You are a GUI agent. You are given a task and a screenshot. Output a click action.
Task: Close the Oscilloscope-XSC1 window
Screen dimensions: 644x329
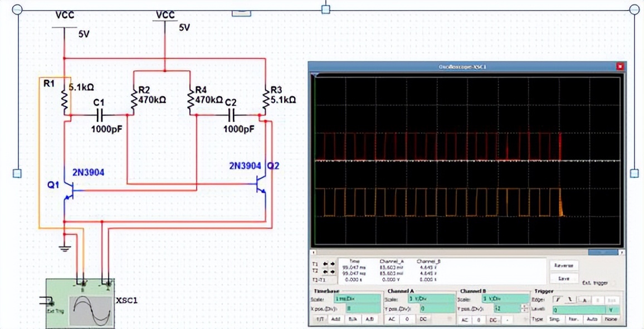[620, 66]
